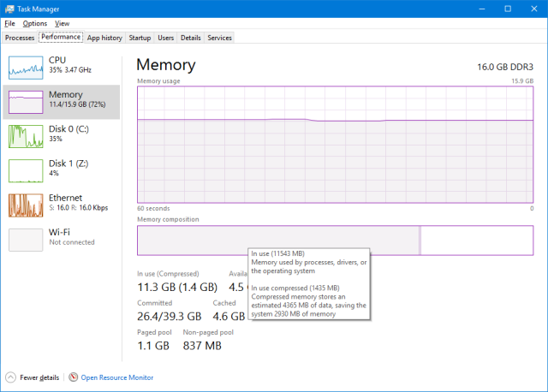Screen dimensions: 548x392
Task: Click the Memory composition bar
Action: point(335,241)
